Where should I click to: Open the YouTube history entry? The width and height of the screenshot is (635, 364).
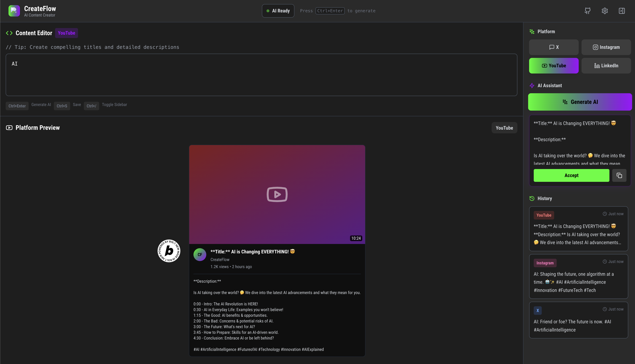(x=578, y=229)
